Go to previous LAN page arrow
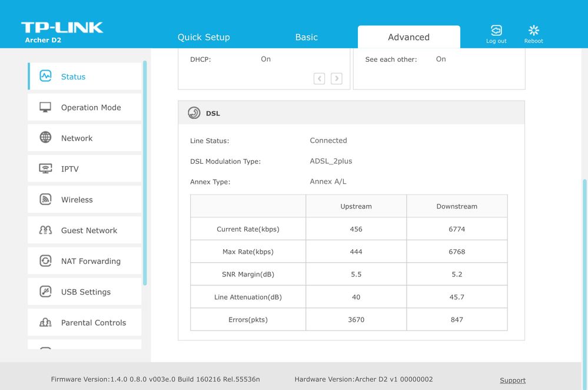The image size is (588, 390). point(319,78)
